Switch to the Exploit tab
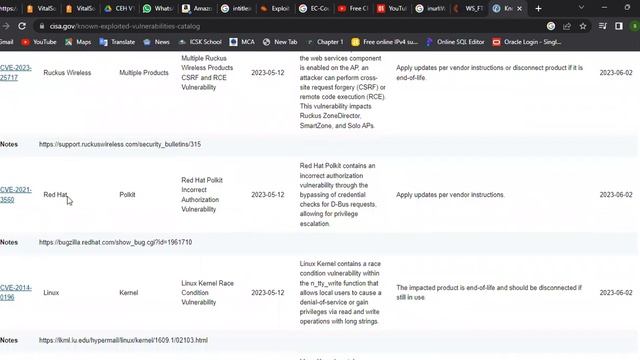The width and height of the screenshot is (640, 360). coord(275,8)
